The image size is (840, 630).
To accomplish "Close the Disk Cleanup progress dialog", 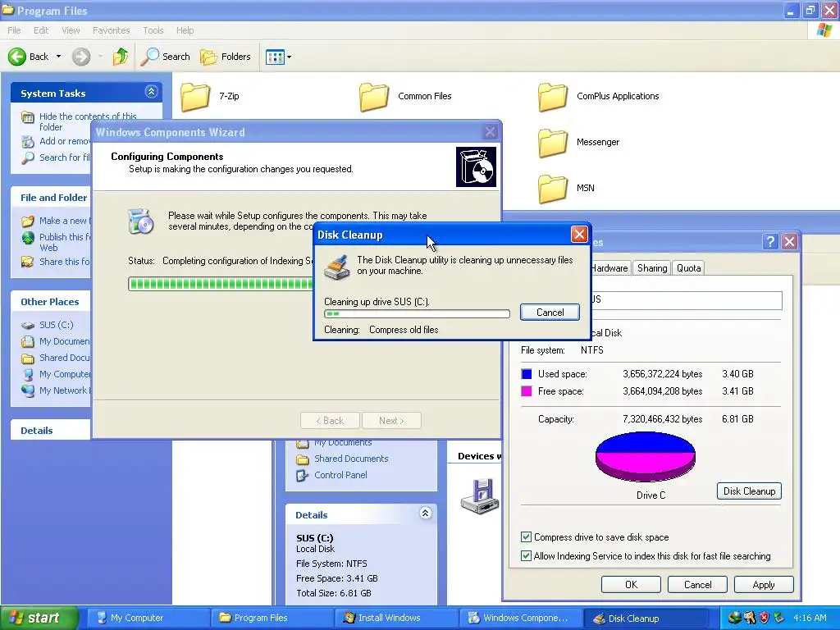I will (x=579, y=235).
